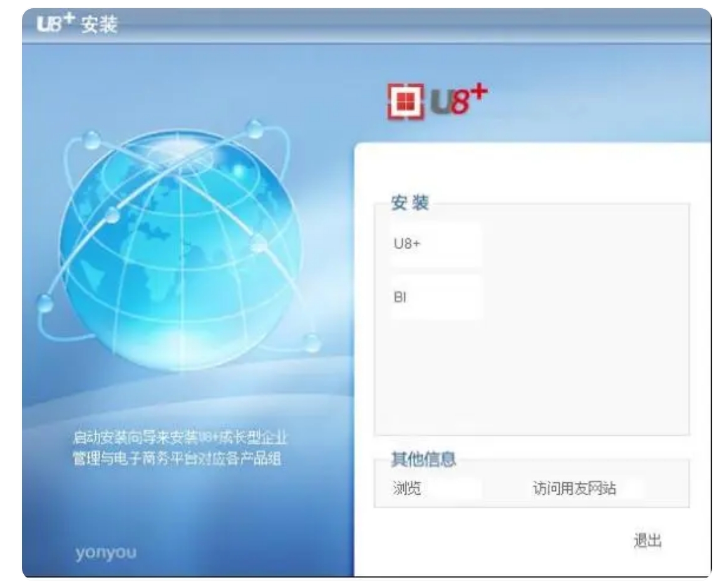Click the orbit sphere at globe's lower-left
This screenshot has width=727, height=588.
45,303
